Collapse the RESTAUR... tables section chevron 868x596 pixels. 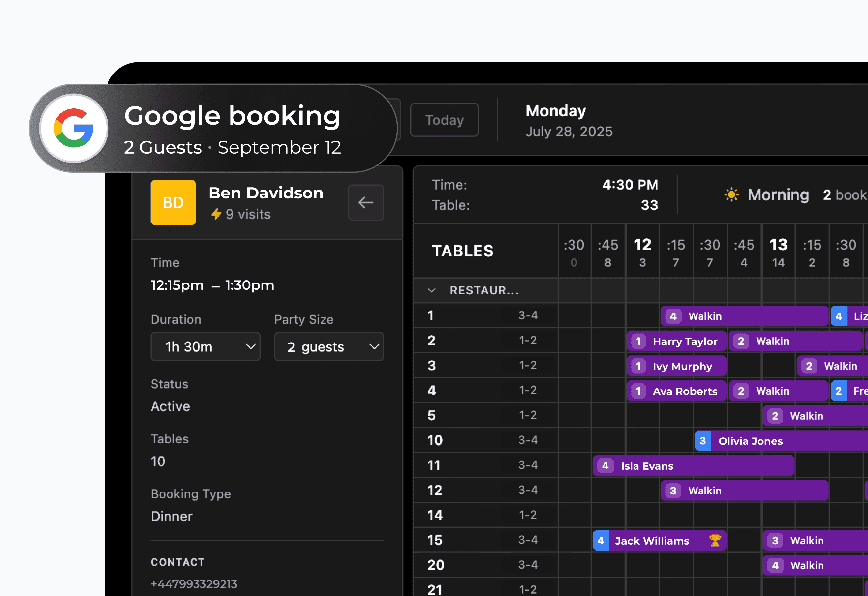431,290
